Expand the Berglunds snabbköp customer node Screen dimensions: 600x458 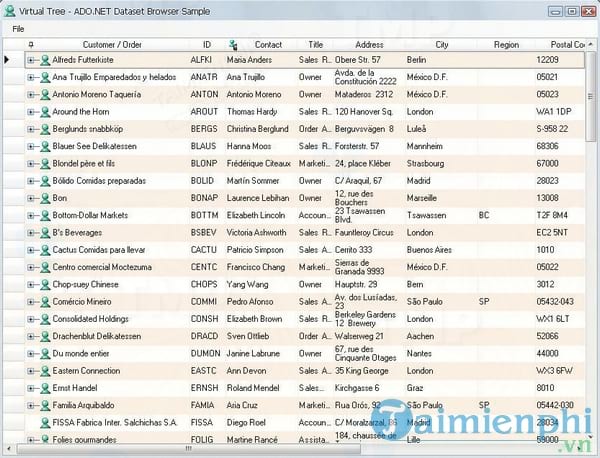32,129
